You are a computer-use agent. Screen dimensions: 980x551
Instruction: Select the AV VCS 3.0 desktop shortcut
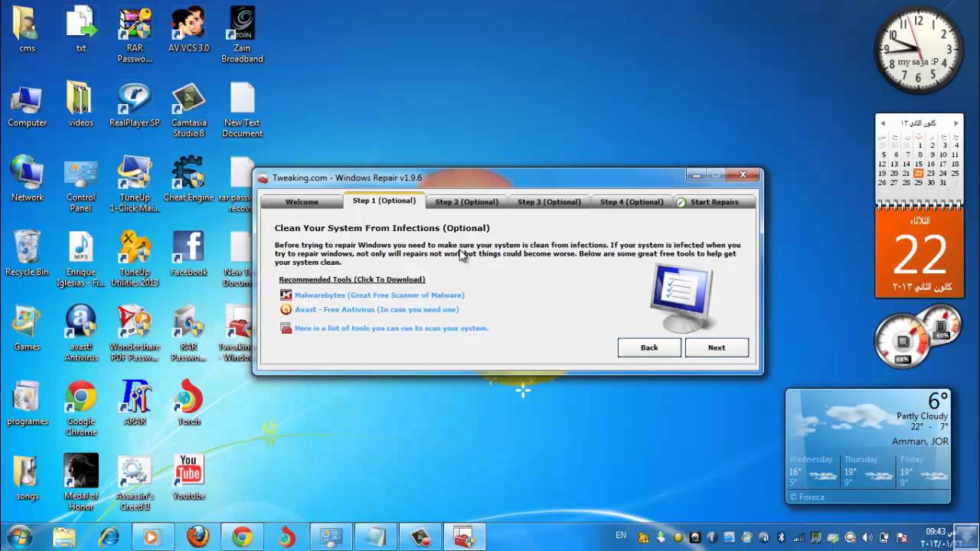pyautogui.click(x=188, y=31)
